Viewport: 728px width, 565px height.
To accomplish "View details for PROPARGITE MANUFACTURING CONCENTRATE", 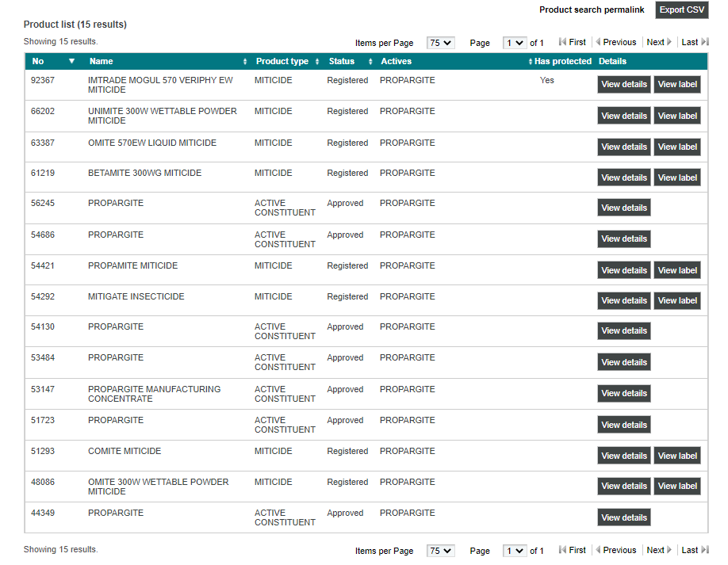I will coord(624,393).
